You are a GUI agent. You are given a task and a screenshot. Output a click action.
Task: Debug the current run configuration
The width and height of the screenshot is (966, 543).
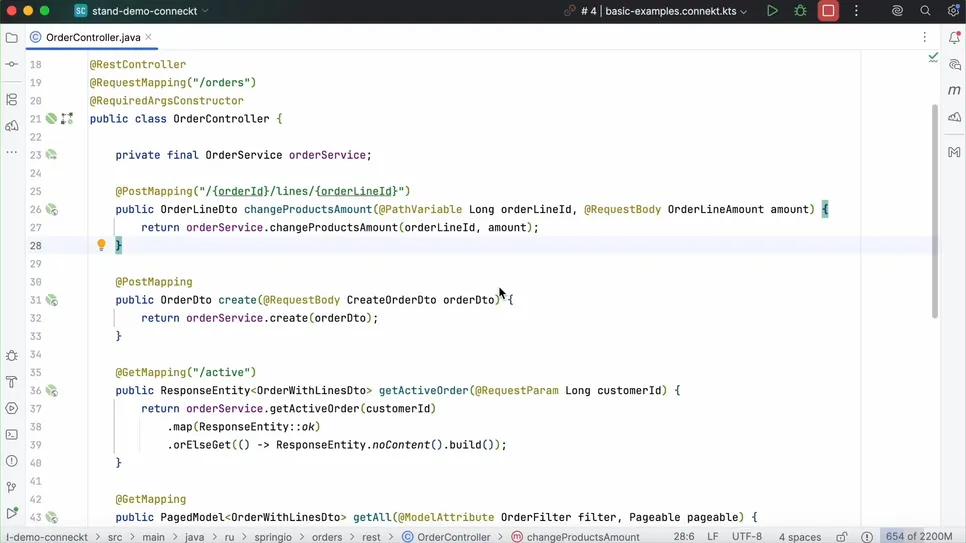click(x=800, y=11)
